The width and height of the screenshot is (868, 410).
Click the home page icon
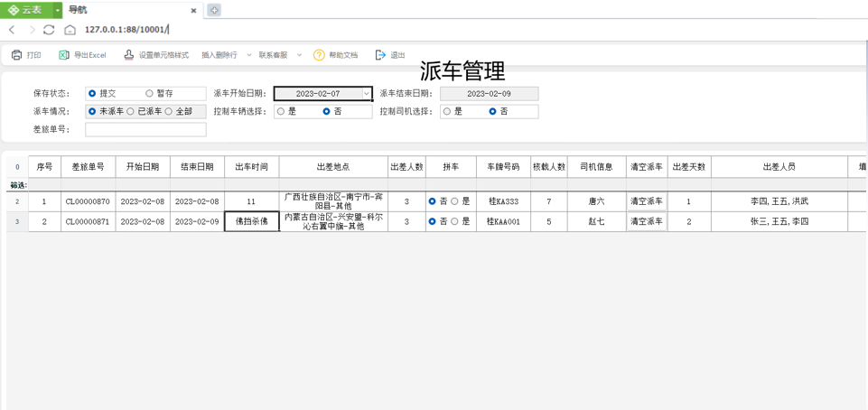click(x=70, y=30)
